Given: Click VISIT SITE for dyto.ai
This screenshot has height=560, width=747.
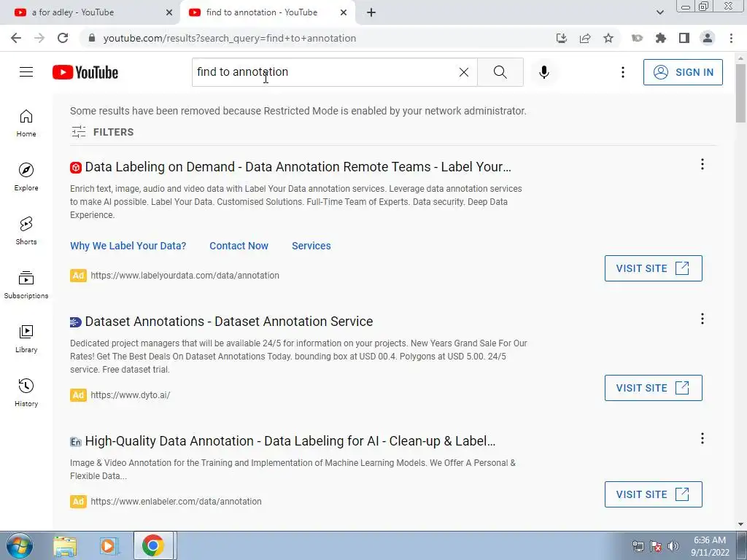Looking at the screenshot, I should click(653, 388).
